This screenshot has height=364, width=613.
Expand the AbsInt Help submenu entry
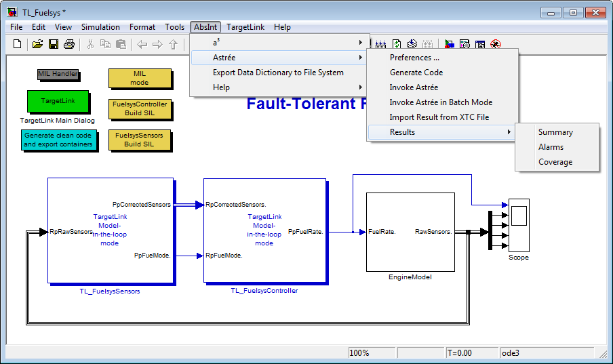[279, 87]
